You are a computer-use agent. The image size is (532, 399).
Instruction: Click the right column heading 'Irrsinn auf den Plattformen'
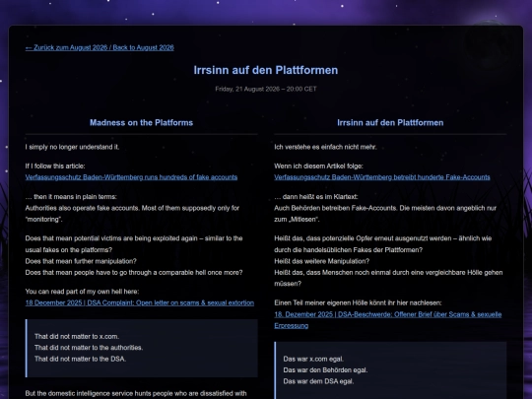[x=390, y=122]
